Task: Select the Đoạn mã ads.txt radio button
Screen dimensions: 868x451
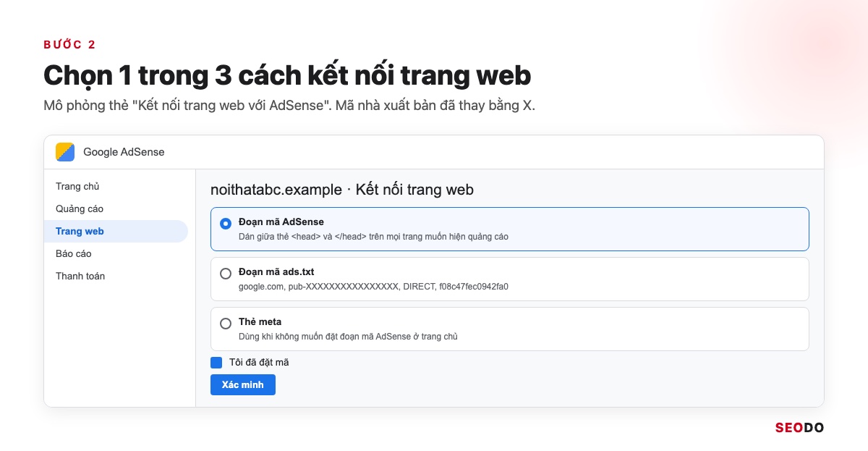Action: click(x=226, y=274)
